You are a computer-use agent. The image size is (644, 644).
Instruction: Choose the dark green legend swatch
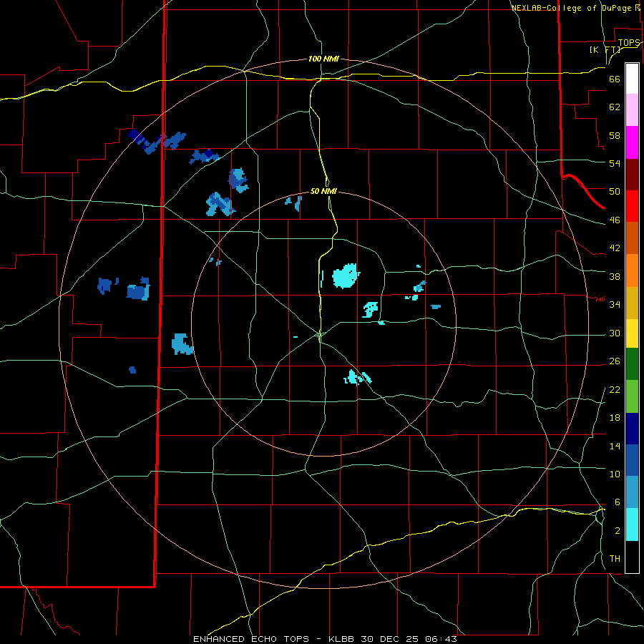click(632, 364)
